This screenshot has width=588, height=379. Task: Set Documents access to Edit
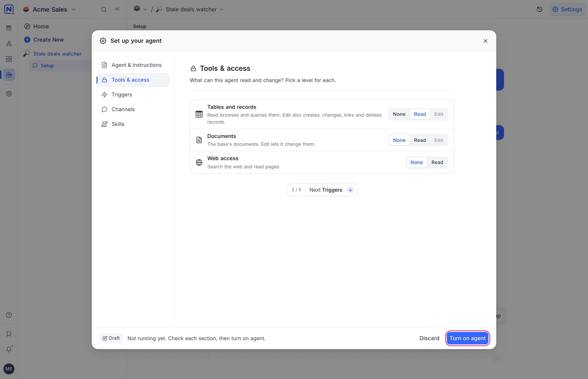pos(438,140)
